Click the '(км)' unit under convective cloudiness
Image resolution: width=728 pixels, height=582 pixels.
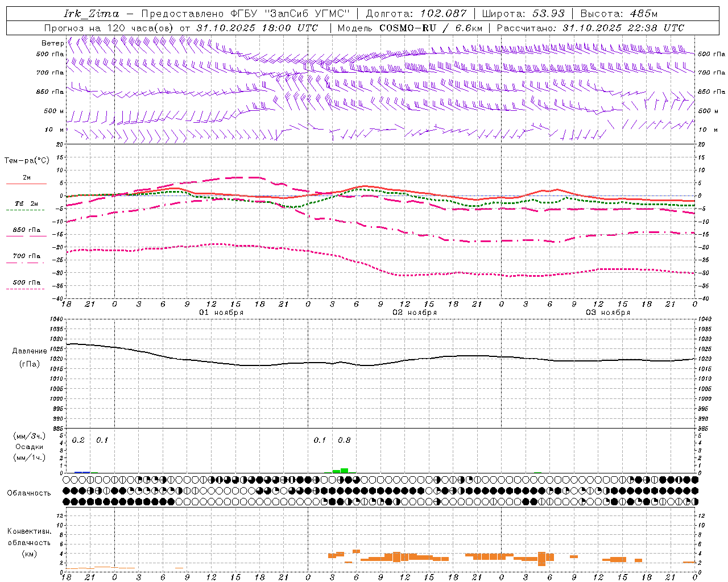[x=30, y=554]
